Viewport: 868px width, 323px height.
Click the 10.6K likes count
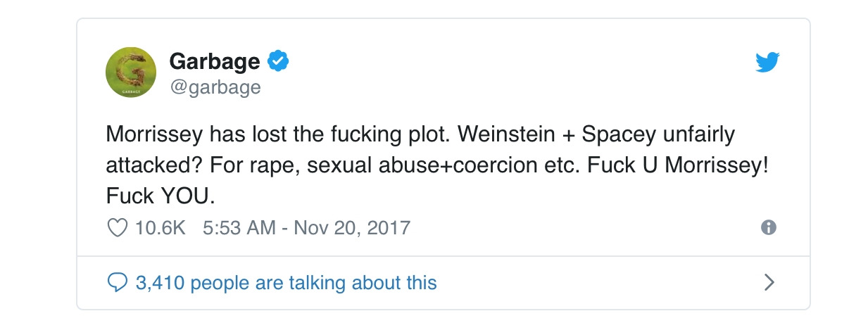(x=161, y=228)
